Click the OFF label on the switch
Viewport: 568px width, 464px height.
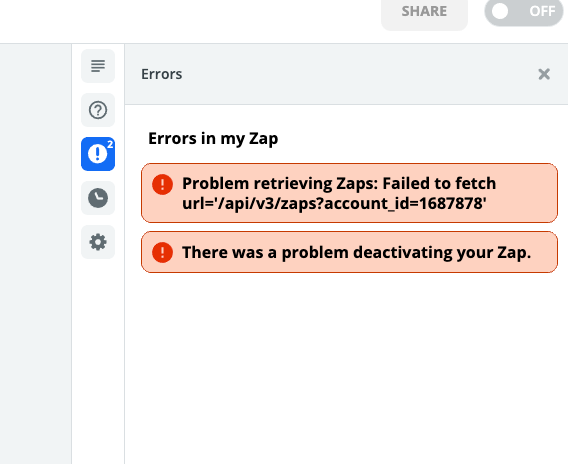click(x=542, y=11)
